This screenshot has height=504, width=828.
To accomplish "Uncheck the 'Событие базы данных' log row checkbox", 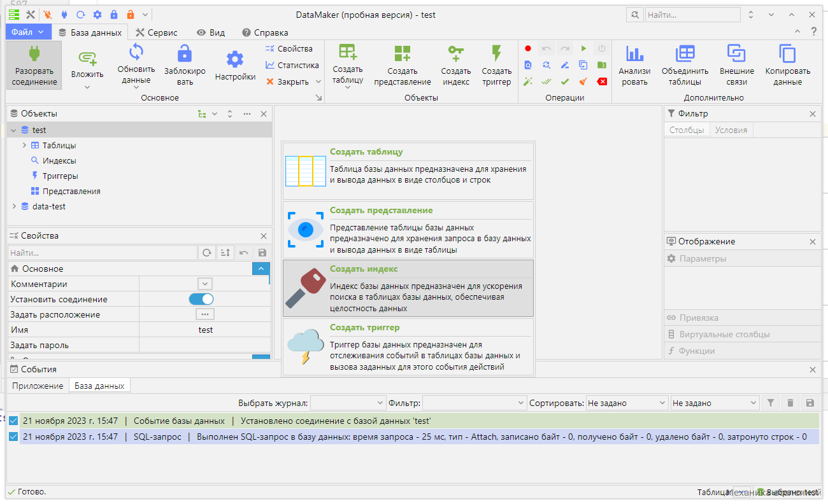I will pyautogui.click(x=13, y=421).
